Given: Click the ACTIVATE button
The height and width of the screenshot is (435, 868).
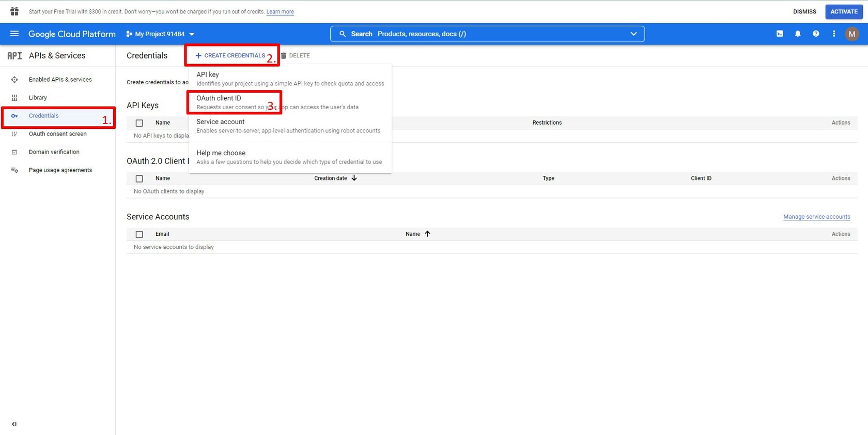Looking at the screenshot, I should pyautogui.click(x=844, y=11).
